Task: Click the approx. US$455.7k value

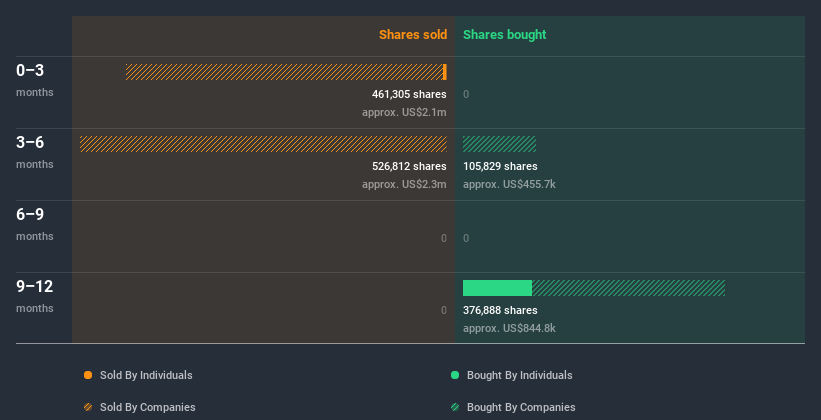Action: pyautogui.click(x=509, y=184)
